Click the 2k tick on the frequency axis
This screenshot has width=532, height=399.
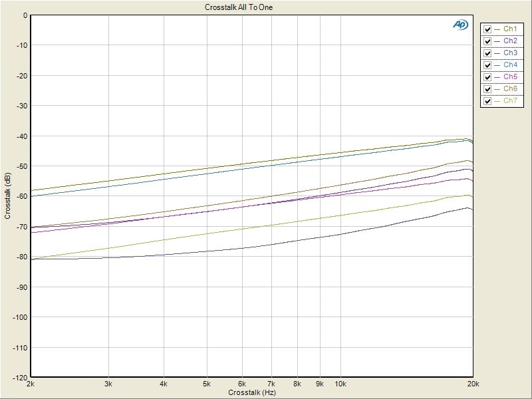[31, 384]
